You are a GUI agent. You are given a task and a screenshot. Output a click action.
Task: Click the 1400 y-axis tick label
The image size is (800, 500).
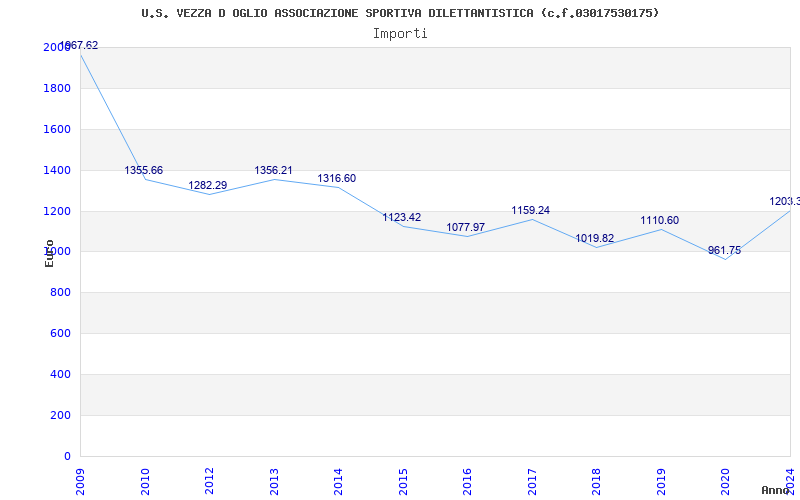[57, 170]
